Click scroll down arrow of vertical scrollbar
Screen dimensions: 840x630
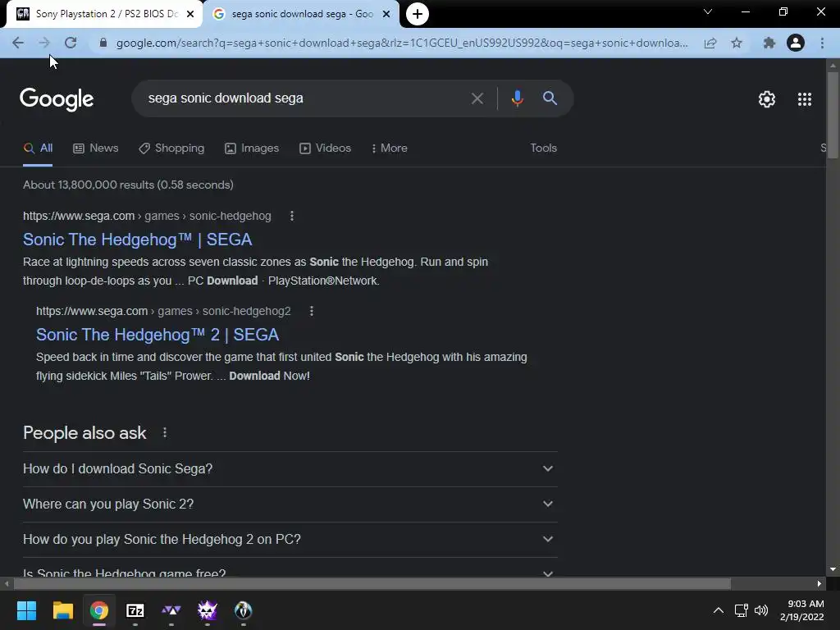833,569
